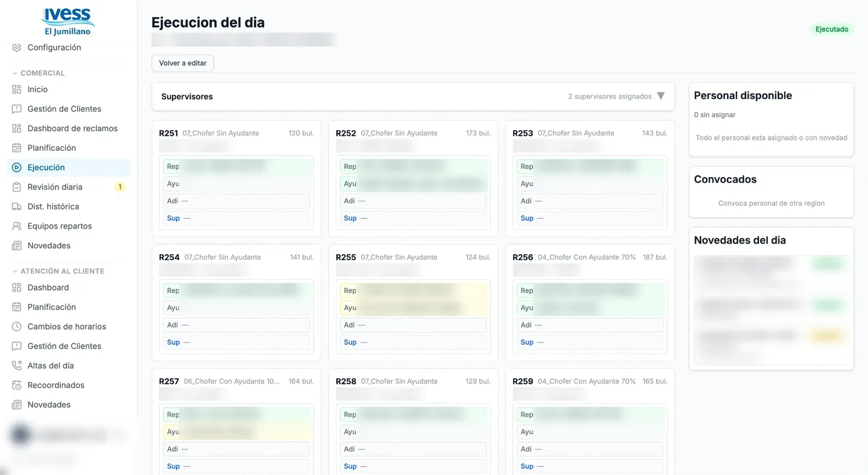This screenshot has width=868, height=475.
Task: Click the Dist. histórica truck icon
Action: [x=17, y=207]
